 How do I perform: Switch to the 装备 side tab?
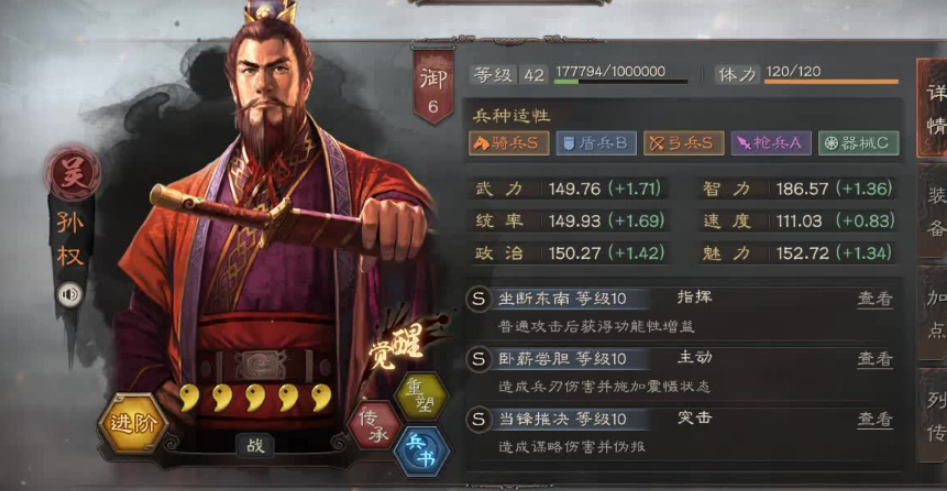click(933, 211)
